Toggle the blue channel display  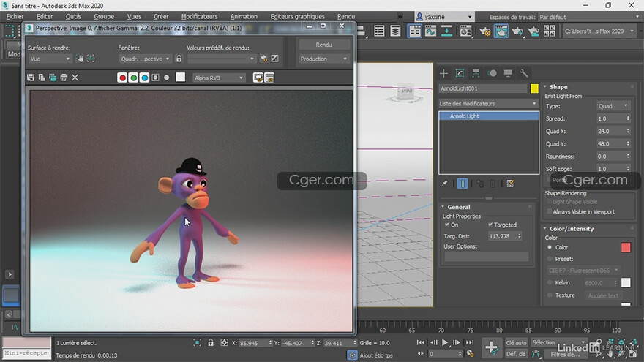(x=144, y=78)
